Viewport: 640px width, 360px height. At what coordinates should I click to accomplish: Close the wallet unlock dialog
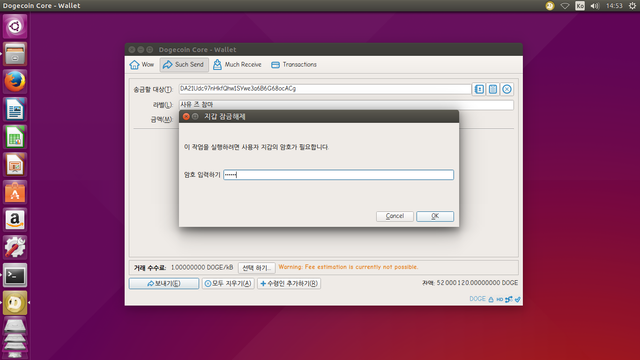[x=186, y=116]
